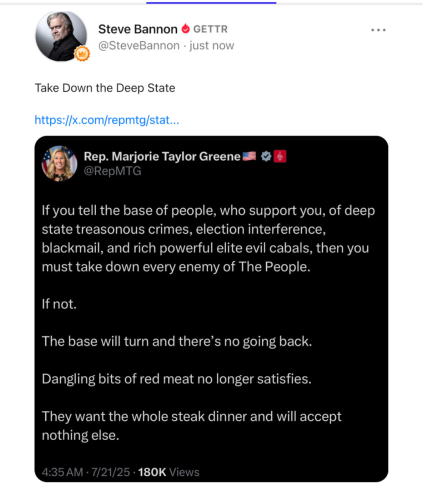This screenshot has height=500, width=423.
Task: Visit the @SteveBannon handle
Action: (139, 45)
